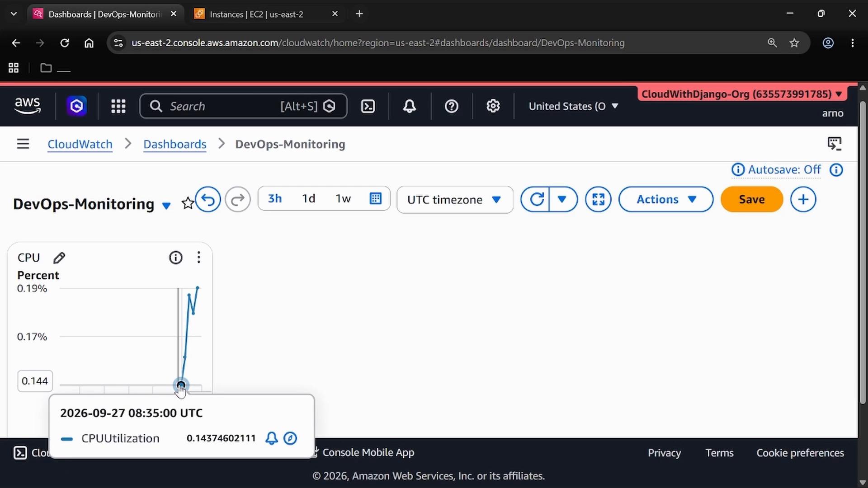The height and width of the screenshot is (488, 868).
Task: Click info icon right of Autosave
Action: [x=836, y=170]
